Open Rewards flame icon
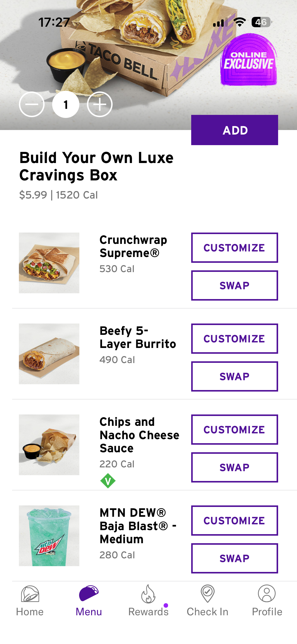This screenshot has width=297, height=644. click(148, 594)
